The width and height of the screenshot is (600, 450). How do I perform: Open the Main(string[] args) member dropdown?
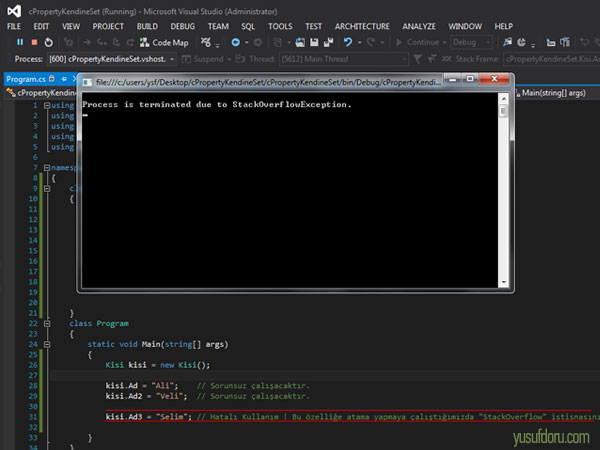(x=554, y=93)
